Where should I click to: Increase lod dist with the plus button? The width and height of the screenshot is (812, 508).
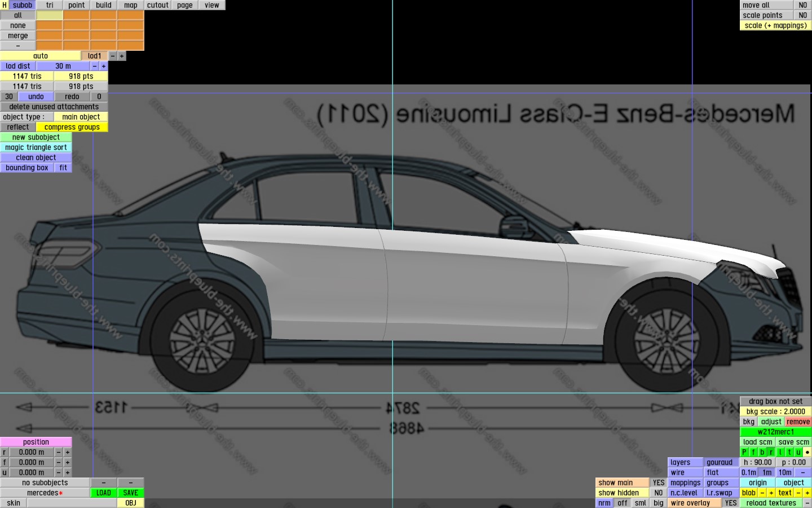tap(104, 66)
